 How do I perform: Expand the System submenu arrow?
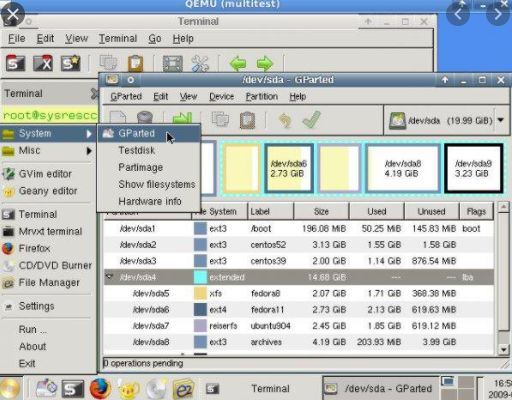click(x=89, y=134)
